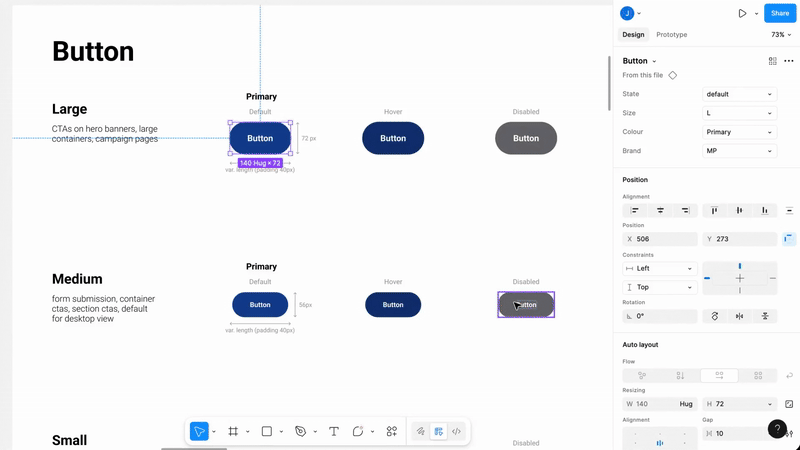This screenshot has height=450, width=800.
Task: Toggle the ignore auto layout button
Action: click(x=789, y=239)
